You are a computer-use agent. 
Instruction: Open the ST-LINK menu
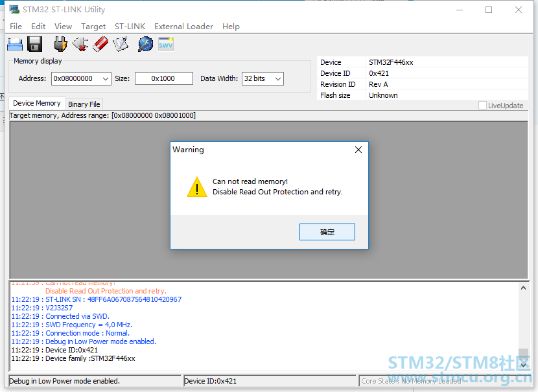pos(130,27)
